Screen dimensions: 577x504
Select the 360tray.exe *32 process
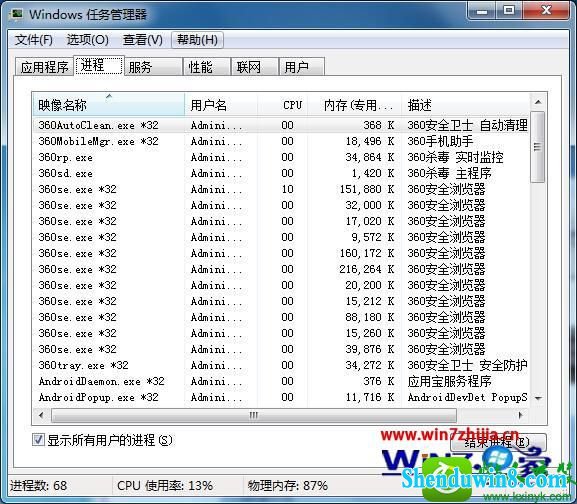click(281, 365)
